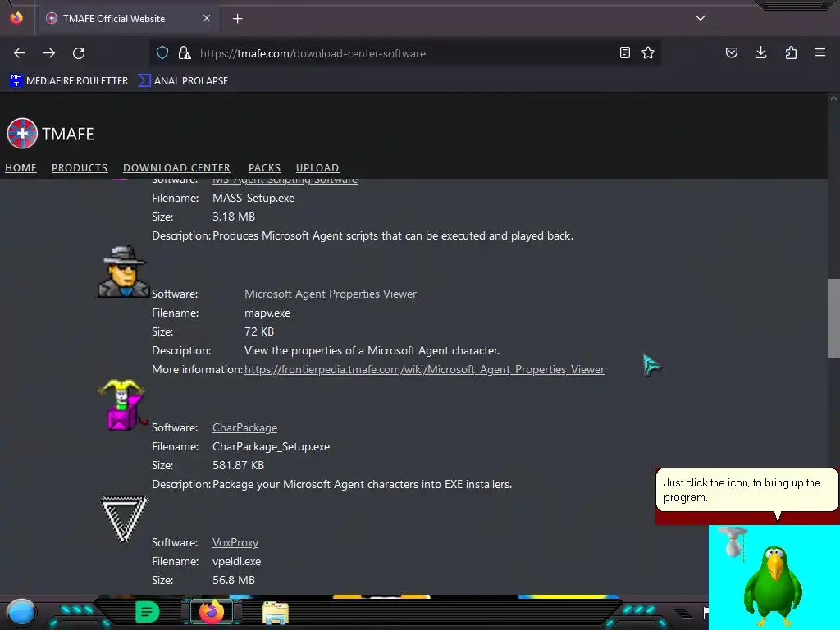Click the TMAFE logo

(50, 134)
